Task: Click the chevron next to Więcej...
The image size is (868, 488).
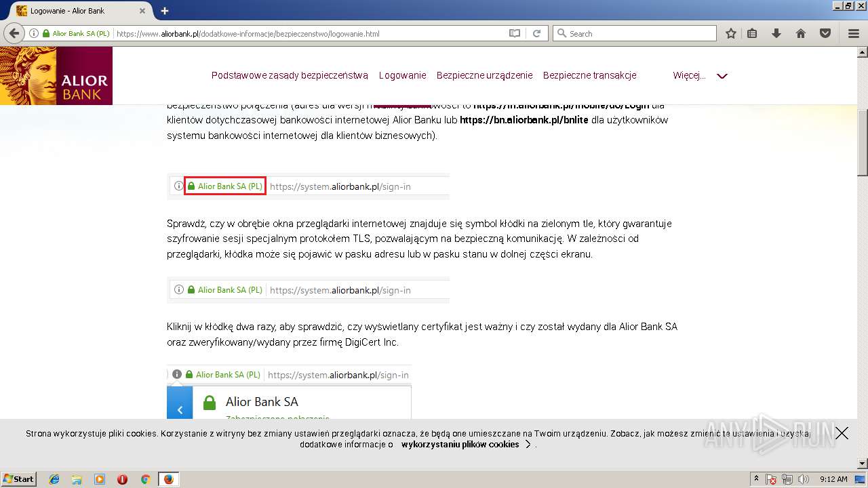Action: point(722,76)
